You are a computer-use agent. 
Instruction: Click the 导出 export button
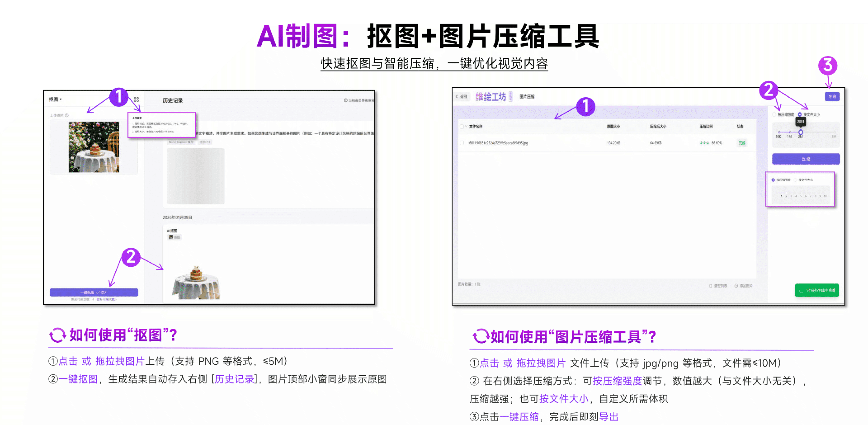(832, 97)
